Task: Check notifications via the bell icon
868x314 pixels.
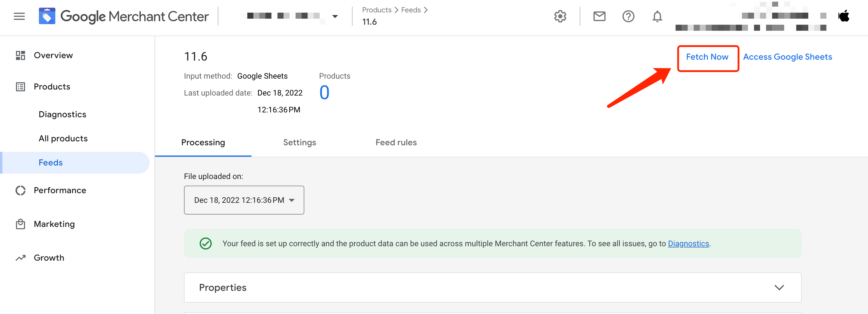Action: [657, 16]
